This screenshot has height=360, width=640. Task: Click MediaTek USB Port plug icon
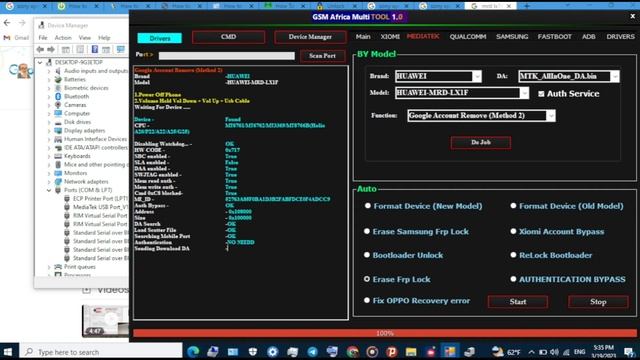[67, 207]
